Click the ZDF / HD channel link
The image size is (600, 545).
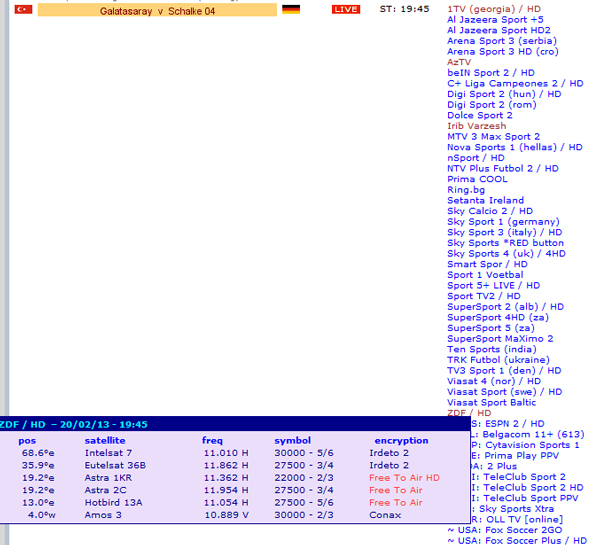(469, 413)
